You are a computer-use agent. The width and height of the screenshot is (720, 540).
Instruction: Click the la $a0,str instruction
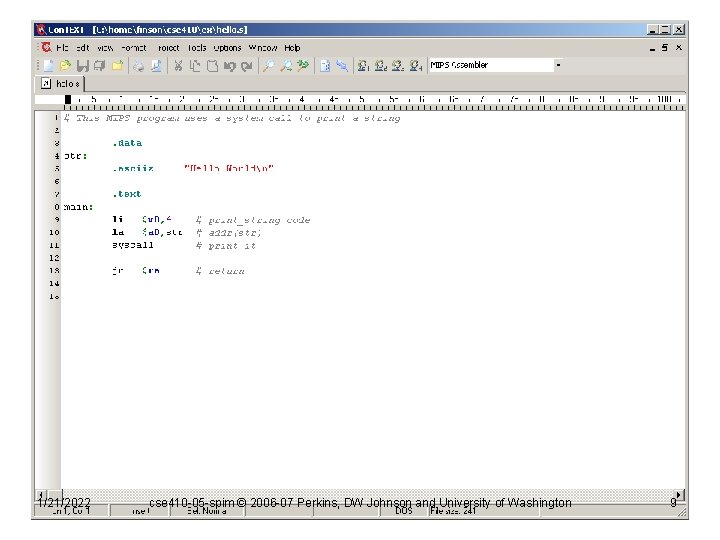point(147,232)
